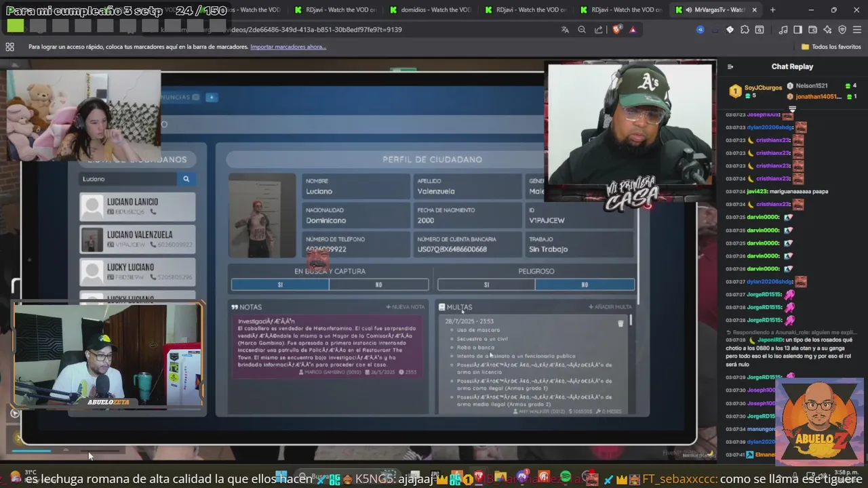Set Peligroso to NO

tap(585, 285)
